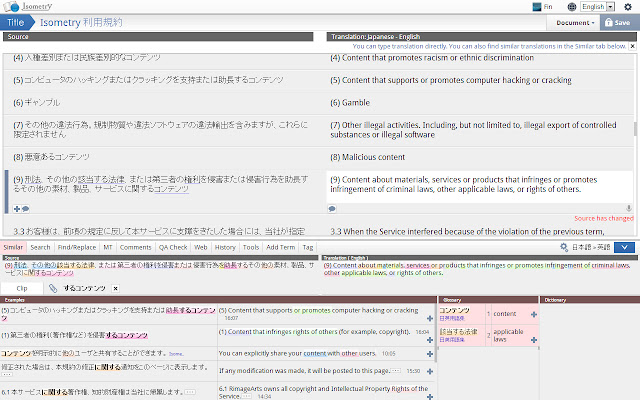
Task: Click the Save button
Action: [618, 23]
